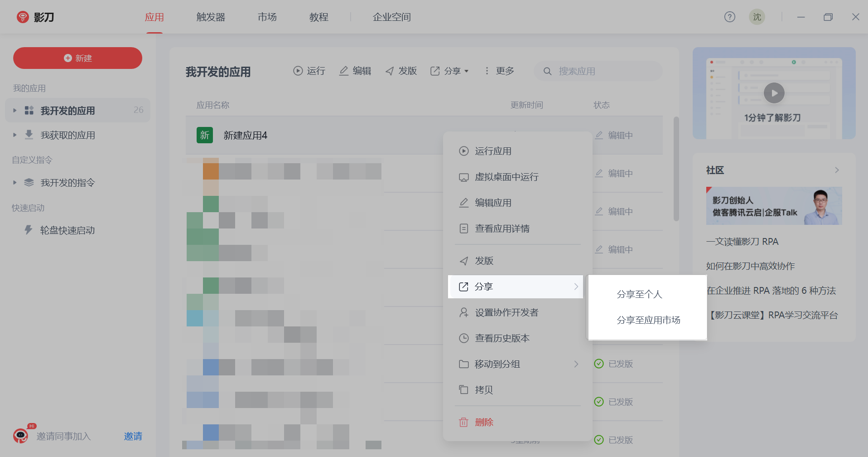This screenshot has width=868, height=457.
Task: Open the help question mark icon
Action: coord(729,17)
